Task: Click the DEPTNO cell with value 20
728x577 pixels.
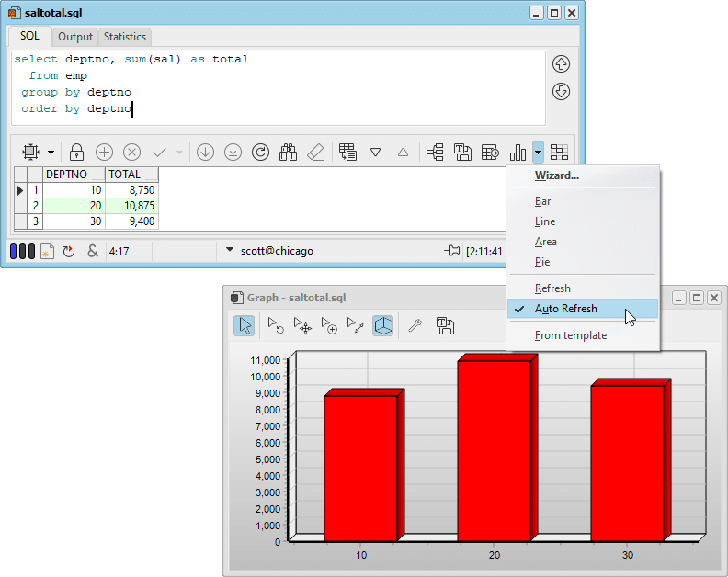Action: point(74,206)
